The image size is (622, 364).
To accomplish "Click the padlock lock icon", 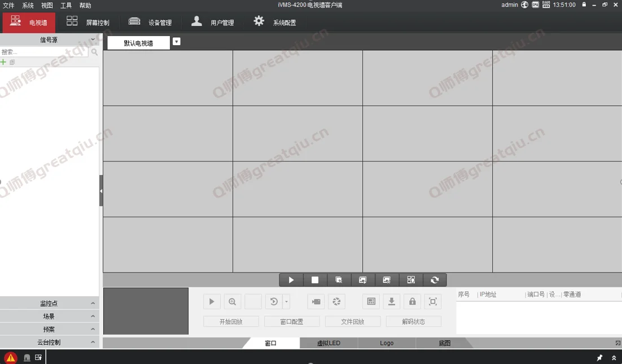I will [412, 302].
